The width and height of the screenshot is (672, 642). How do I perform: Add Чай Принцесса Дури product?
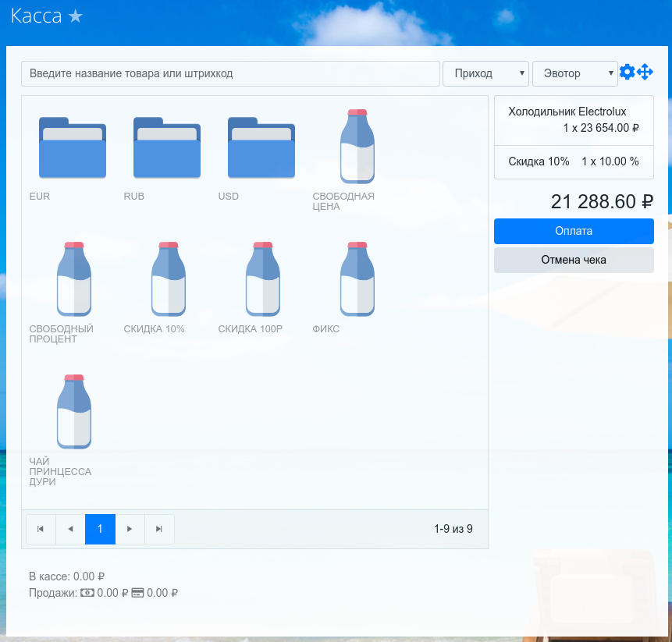73,411
